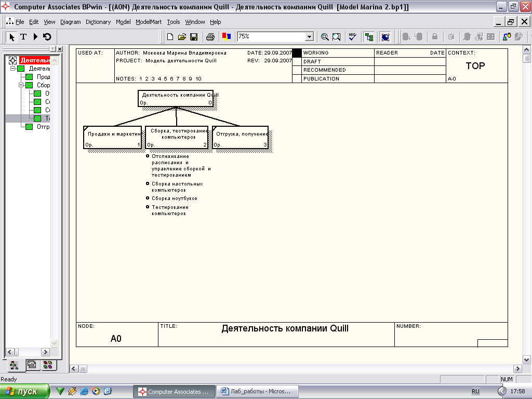Switch to the Diagrams tab in explorer panel
The image size is (532, 399).
(x=31, y=365)
